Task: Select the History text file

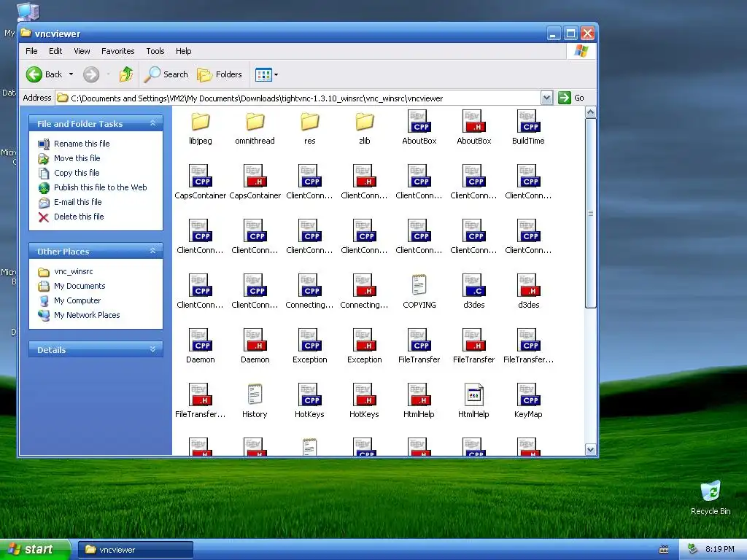Action: pos(255,402)
